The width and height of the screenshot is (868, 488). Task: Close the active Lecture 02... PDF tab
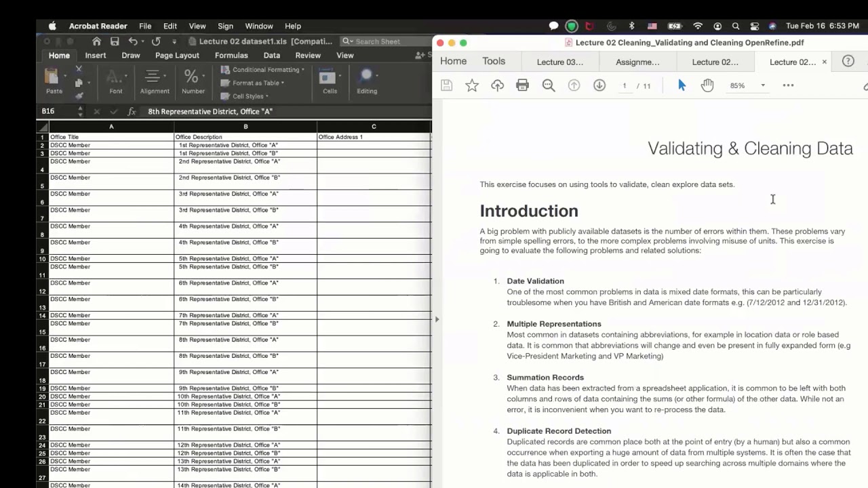point(825,62)
